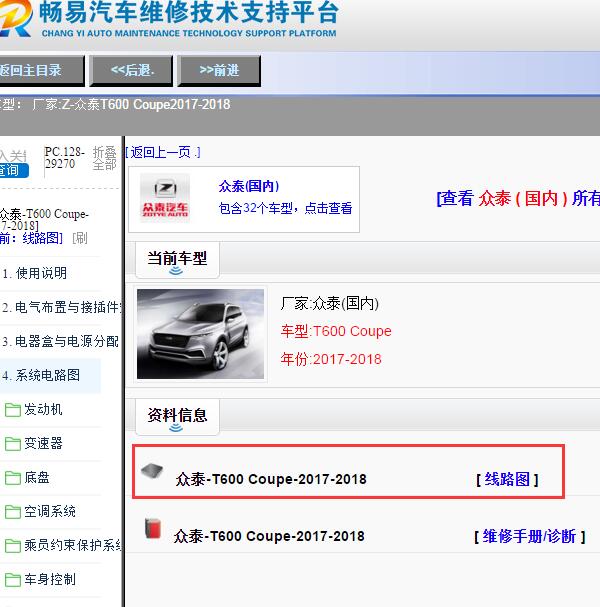Viewport: 600px width, 607px height.
Task: Click the 车型:T600 Coupe text
Action: click(x=336, y=331)
